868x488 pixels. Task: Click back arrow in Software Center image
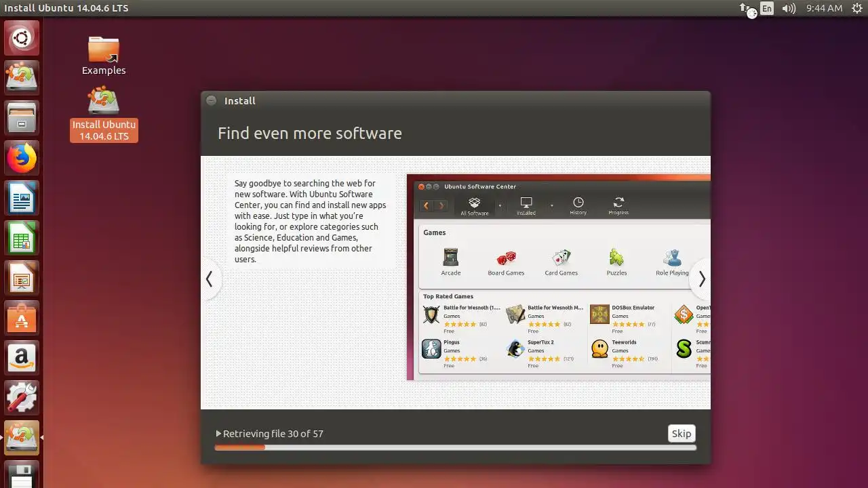tap(427, 205)
